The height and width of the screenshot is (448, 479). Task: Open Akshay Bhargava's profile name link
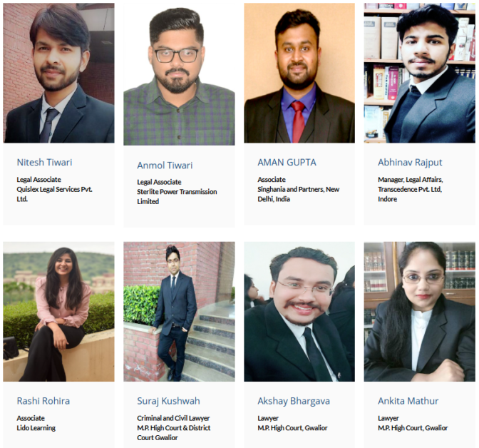click(x=294, y=401)
